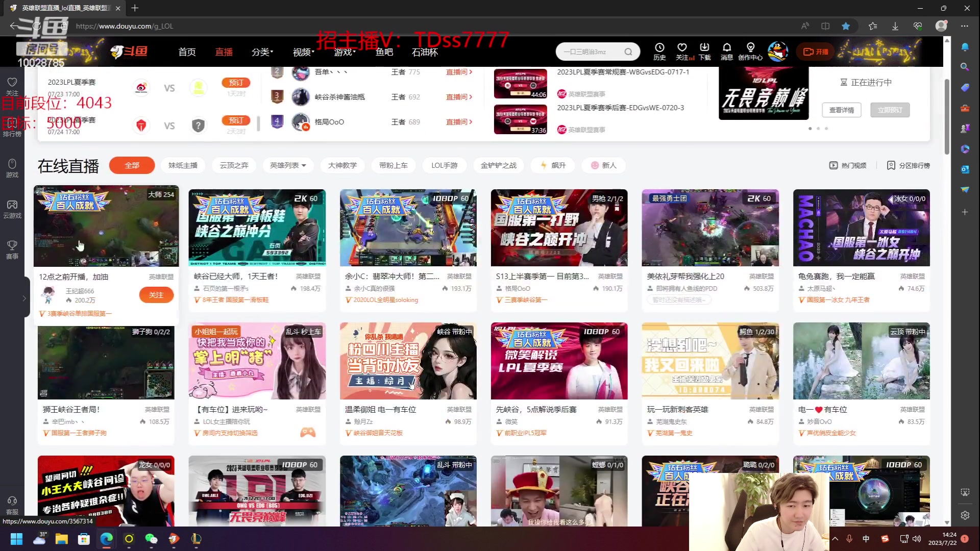Open the Windows Start menu
This screenshot has height=551, width=980.
16,539
